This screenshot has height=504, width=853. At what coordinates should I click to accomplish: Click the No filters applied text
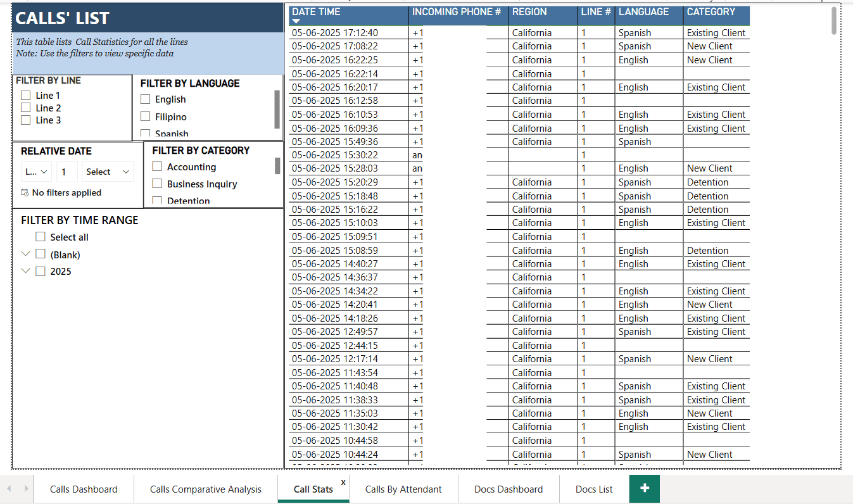tap(66, 192)
